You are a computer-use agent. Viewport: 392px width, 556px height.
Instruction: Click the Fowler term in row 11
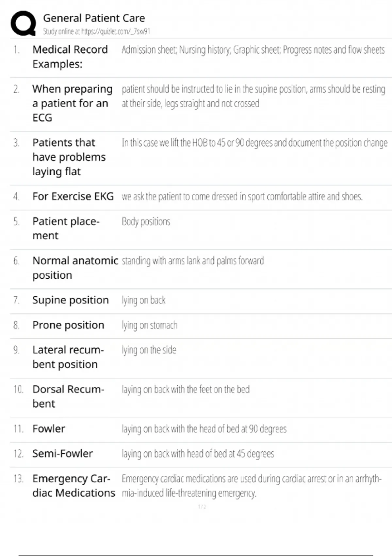49,428
